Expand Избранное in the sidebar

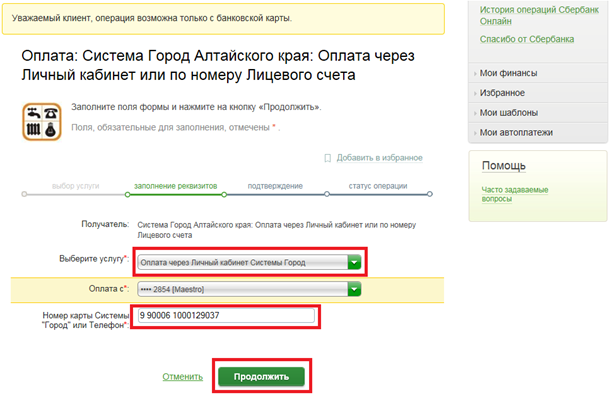tap(502, 93)
